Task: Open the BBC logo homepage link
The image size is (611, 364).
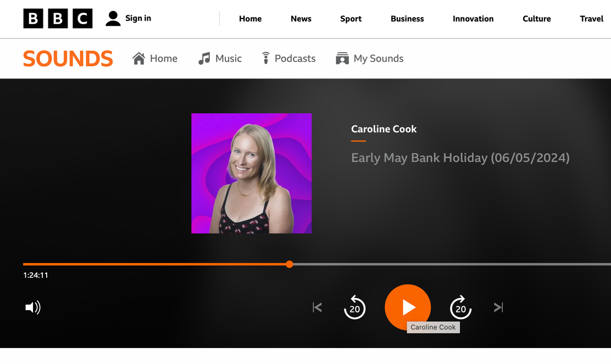Action: [x=58, y=18]
